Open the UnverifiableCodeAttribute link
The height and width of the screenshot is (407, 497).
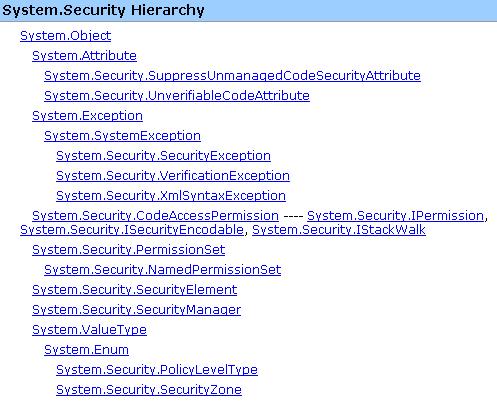177,96
